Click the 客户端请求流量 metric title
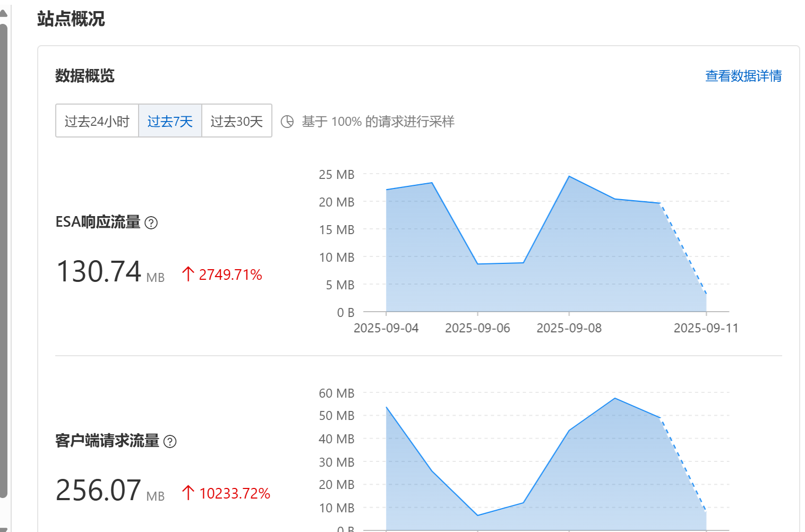This screenshot has width=805, height=532. click(x=107, y=441)
